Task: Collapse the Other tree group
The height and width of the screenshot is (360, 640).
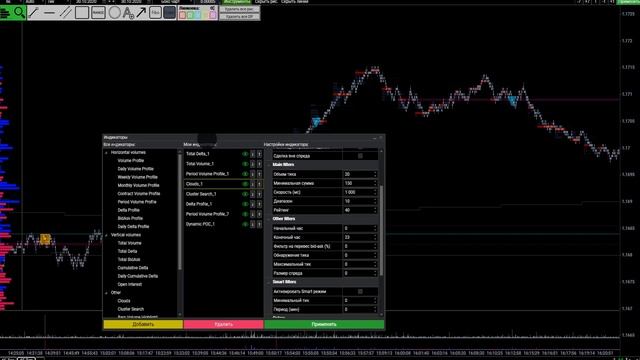Action: pos(107,293)
